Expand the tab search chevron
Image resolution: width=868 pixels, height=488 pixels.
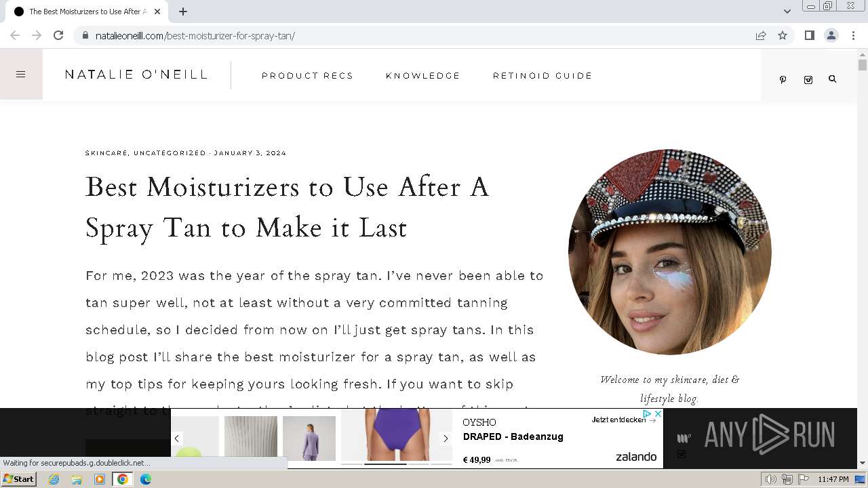click(787, 12)
